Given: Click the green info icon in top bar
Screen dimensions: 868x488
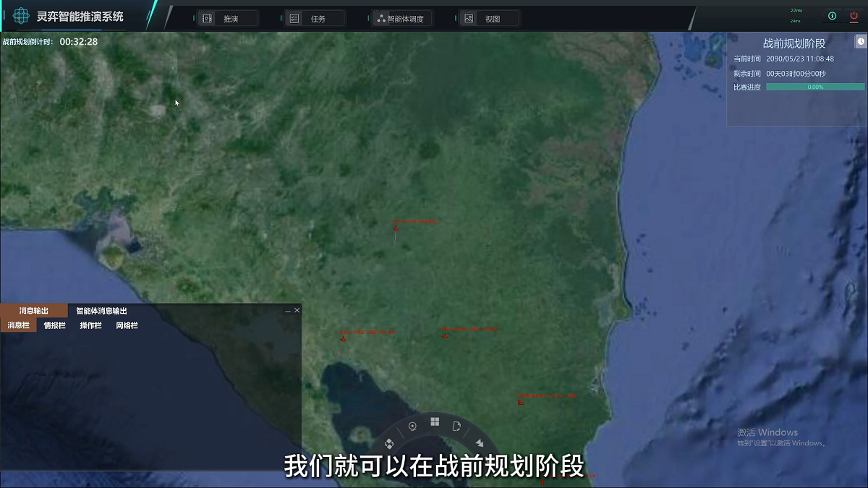Looking at the screenshot, I should click(832, 16).
